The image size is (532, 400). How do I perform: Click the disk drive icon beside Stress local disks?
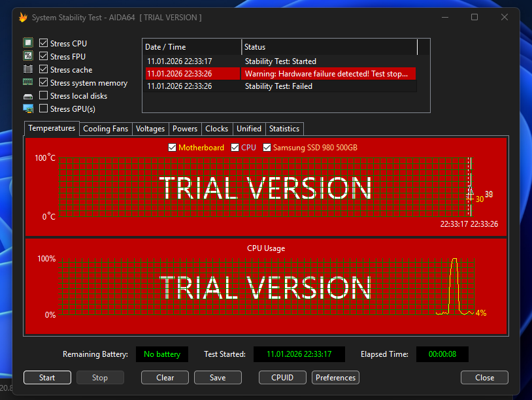coord(28,96)
